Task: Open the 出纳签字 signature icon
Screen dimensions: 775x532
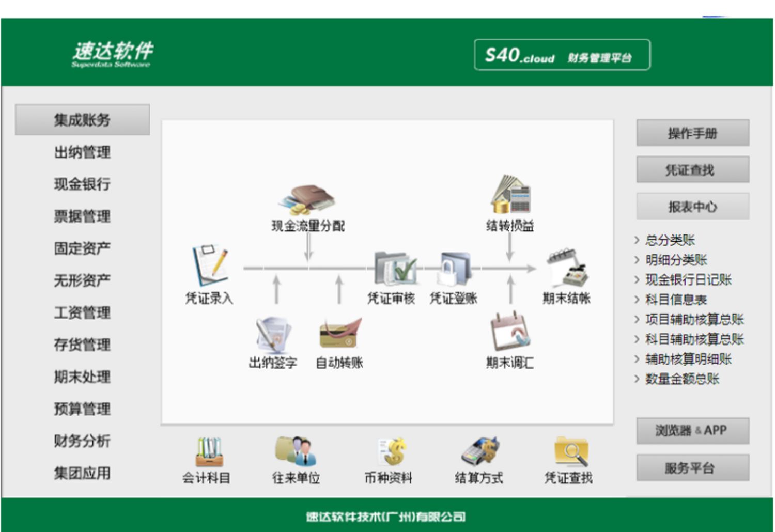Action: tap(273, 335)
